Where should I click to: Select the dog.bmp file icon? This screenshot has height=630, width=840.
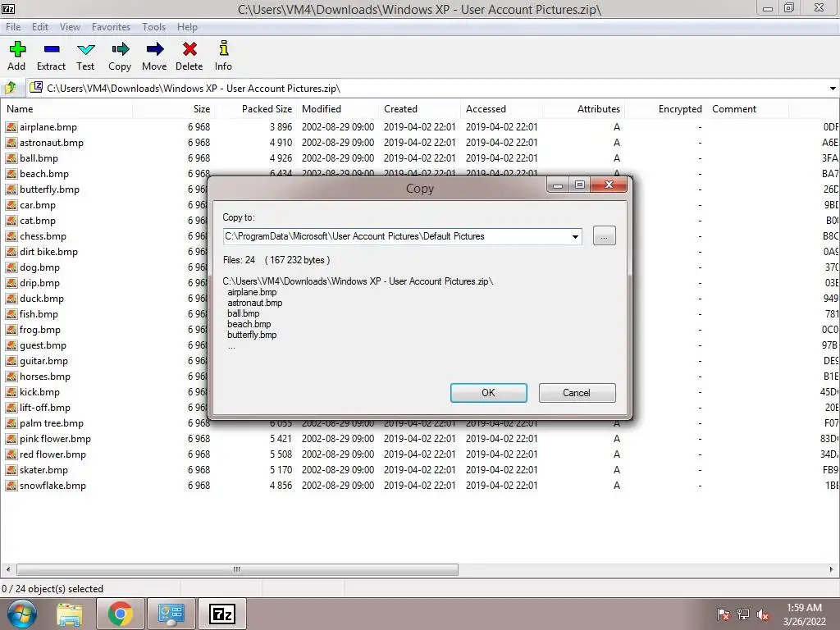(x=11, y=267)
